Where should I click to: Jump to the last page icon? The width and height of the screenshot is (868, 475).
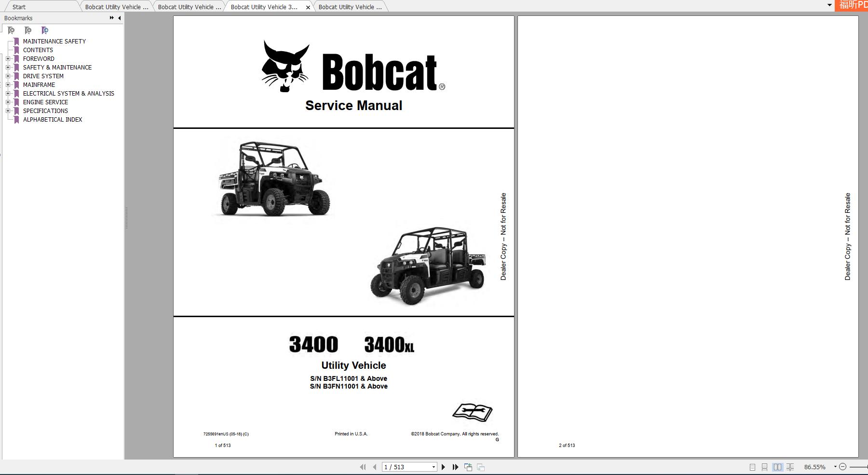click(x=455, y=467)
